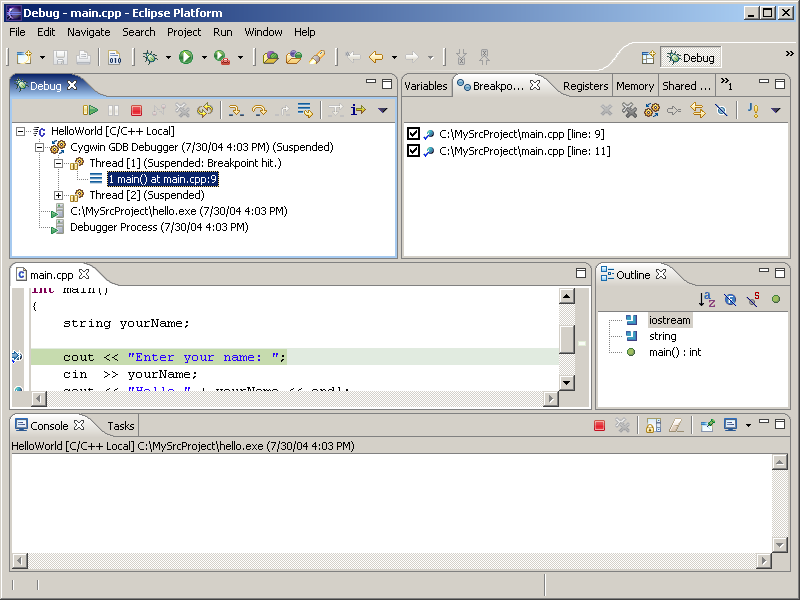
Task: Click the Step Over icon
Action: point(259,111)
